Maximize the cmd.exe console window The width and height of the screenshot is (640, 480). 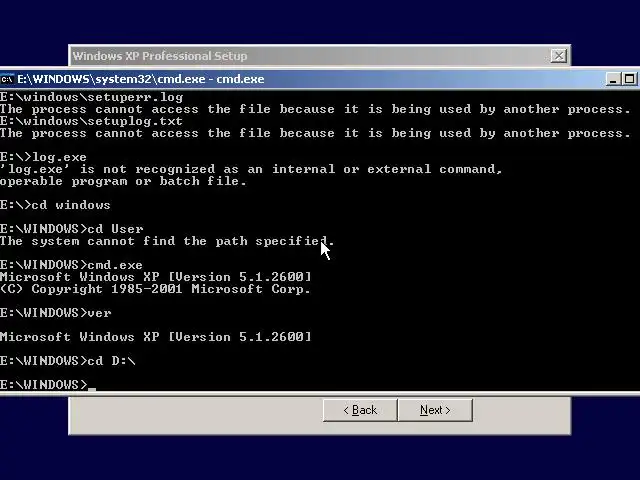click(x=629, y=79)
